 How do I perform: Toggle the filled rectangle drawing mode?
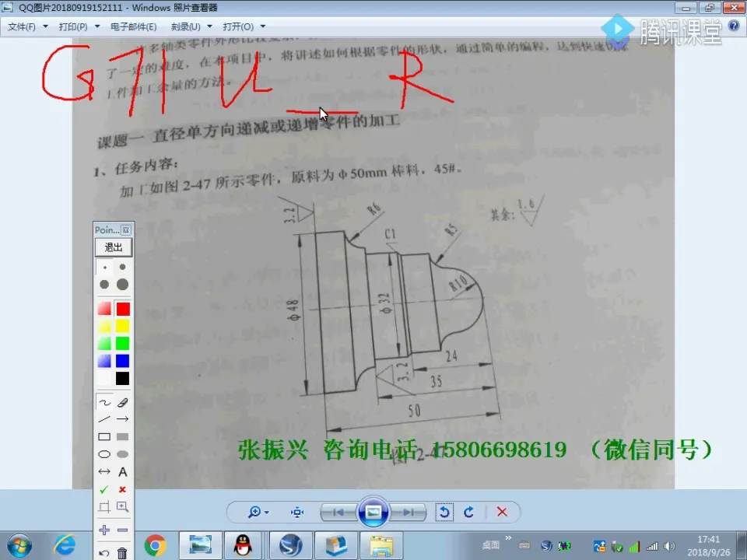tap(123, 436)
